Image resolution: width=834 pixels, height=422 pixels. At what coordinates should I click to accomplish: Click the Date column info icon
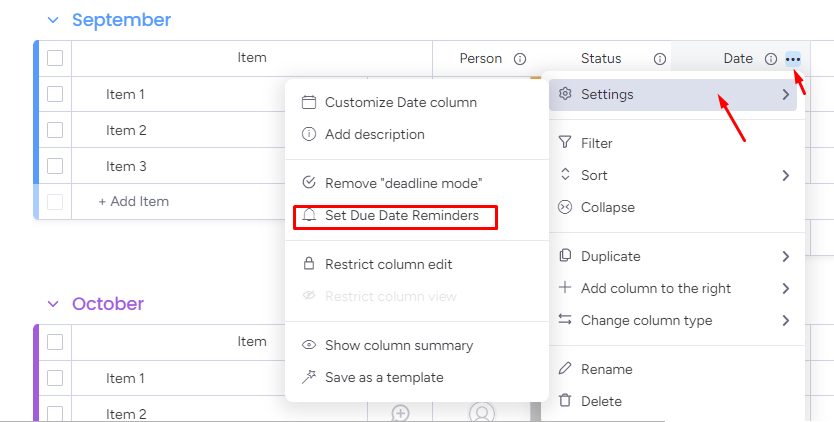point(771,59)
